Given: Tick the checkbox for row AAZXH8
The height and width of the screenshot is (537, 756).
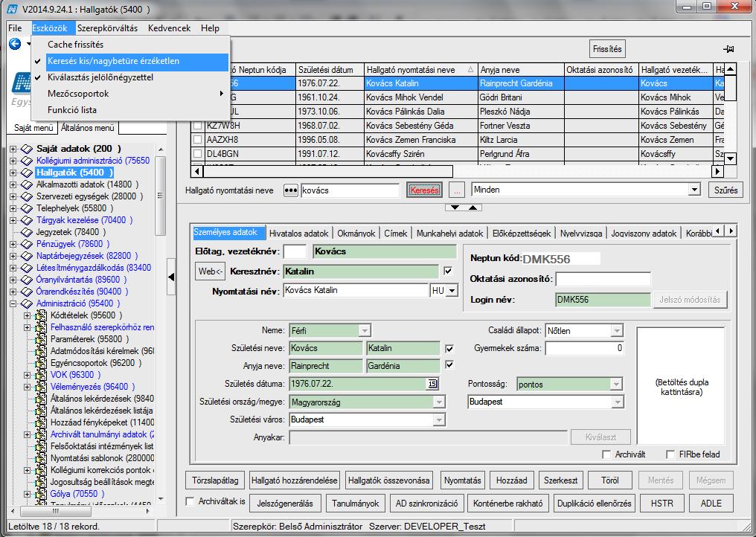Looking at the screenshot, I should 197,140.
